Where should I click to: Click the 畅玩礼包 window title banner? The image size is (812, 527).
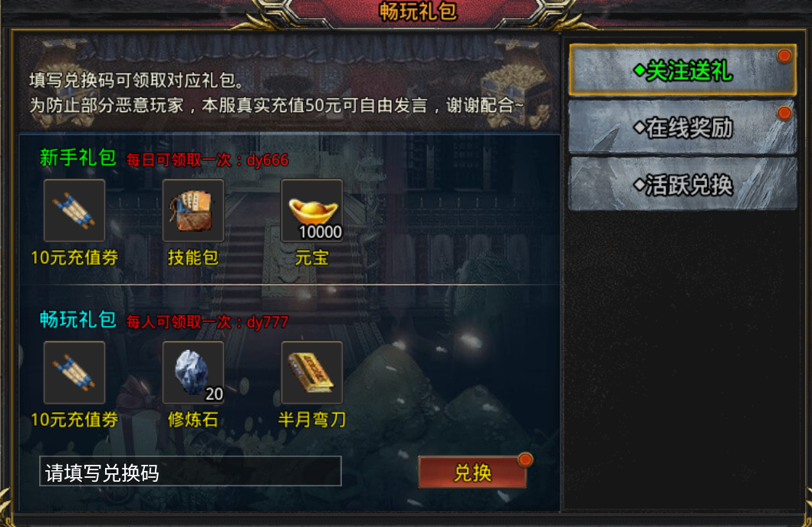[x=418, y=12]
